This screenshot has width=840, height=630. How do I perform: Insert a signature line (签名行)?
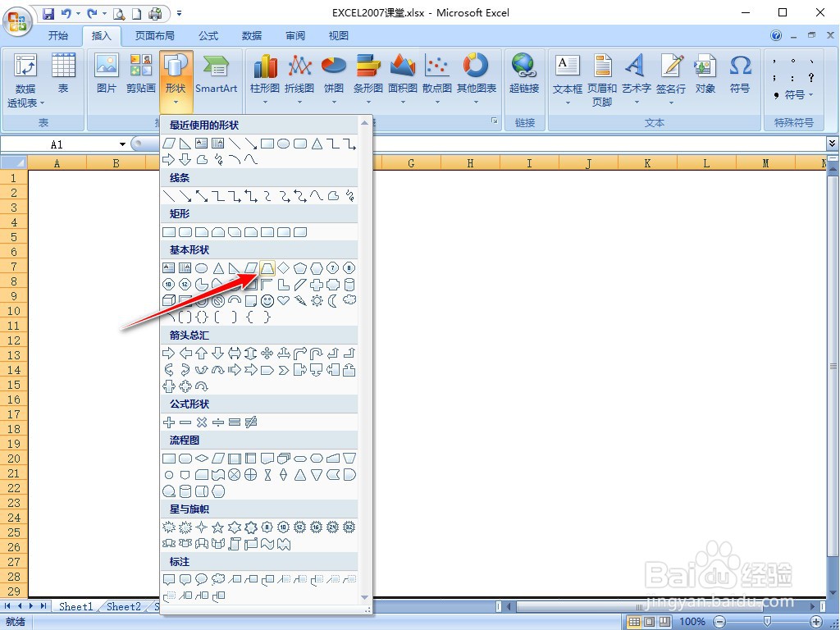point(671,79)
